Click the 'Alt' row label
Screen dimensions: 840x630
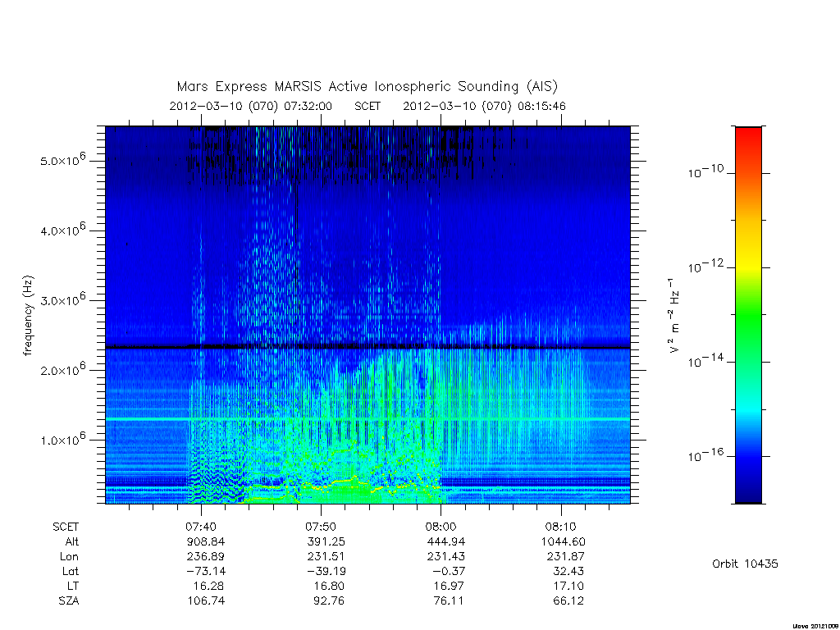click(x=72, y=541)
